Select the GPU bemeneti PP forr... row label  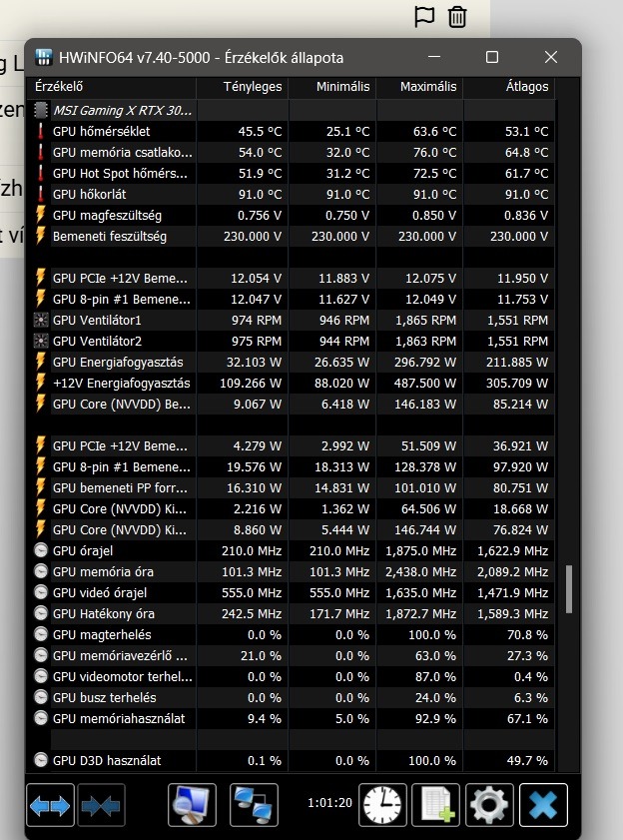(x=120, y=488)
